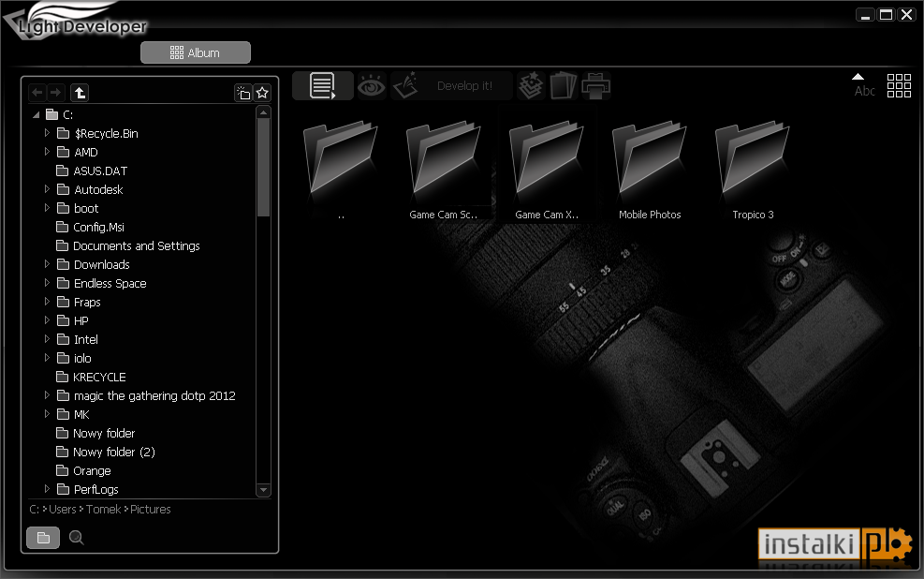Go forward in folder history

click(55, 93)
